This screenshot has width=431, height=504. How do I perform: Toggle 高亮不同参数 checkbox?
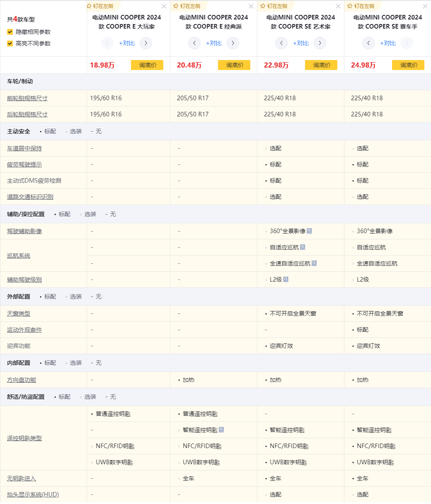[10, 43]
